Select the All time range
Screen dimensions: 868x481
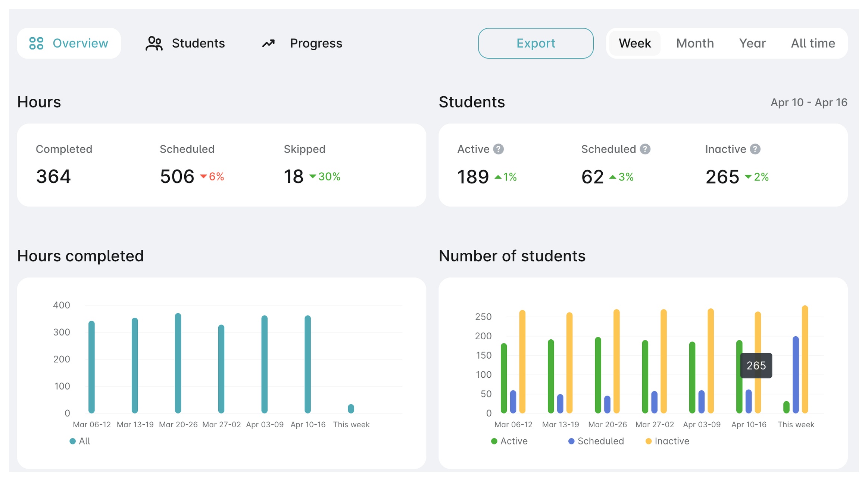[813, 43]
